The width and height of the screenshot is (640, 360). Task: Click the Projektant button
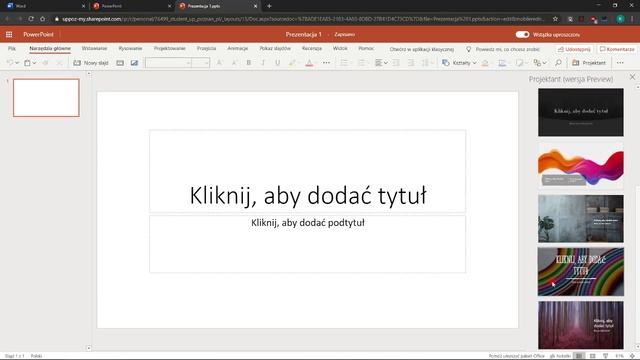589,63
